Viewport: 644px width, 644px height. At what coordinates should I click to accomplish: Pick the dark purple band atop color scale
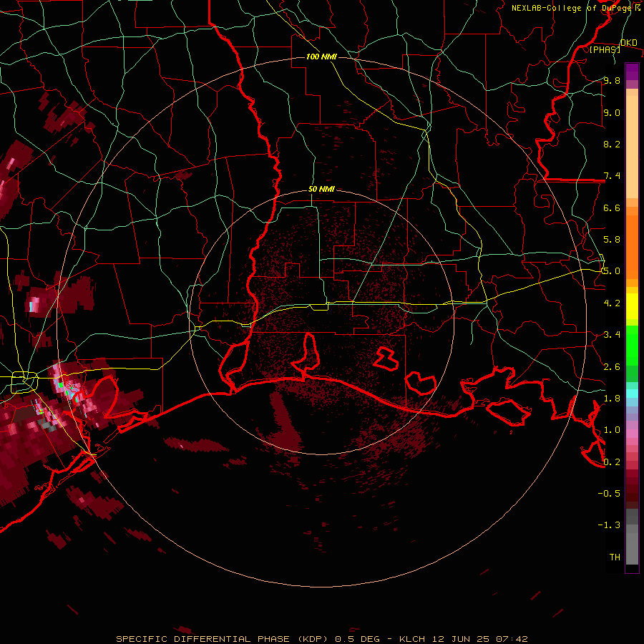pos(632,72)
